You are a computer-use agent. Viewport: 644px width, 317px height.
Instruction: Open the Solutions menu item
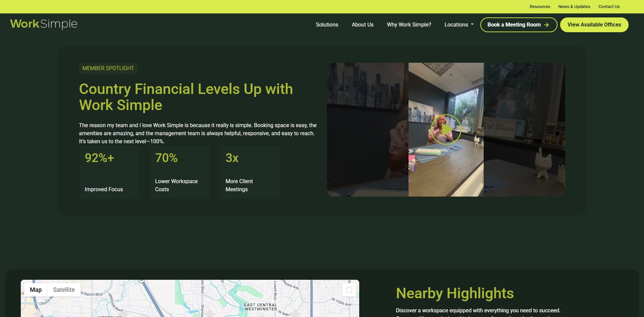click(327, 24)
